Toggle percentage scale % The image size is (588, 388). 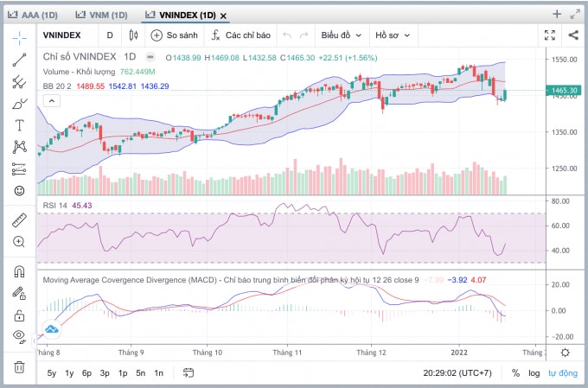point(515,373)
